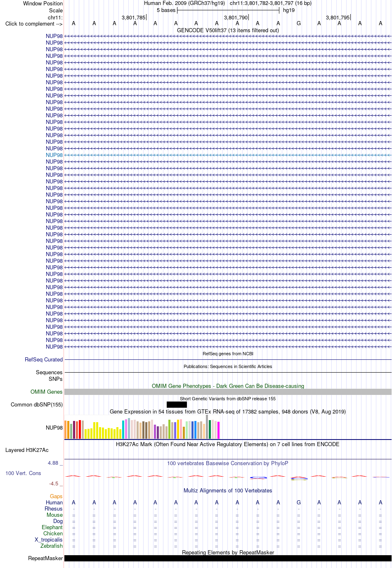Open 'Repeating Elements by RepeatMasker' track title
The image size is (392, 568).
tap(228, 552)
